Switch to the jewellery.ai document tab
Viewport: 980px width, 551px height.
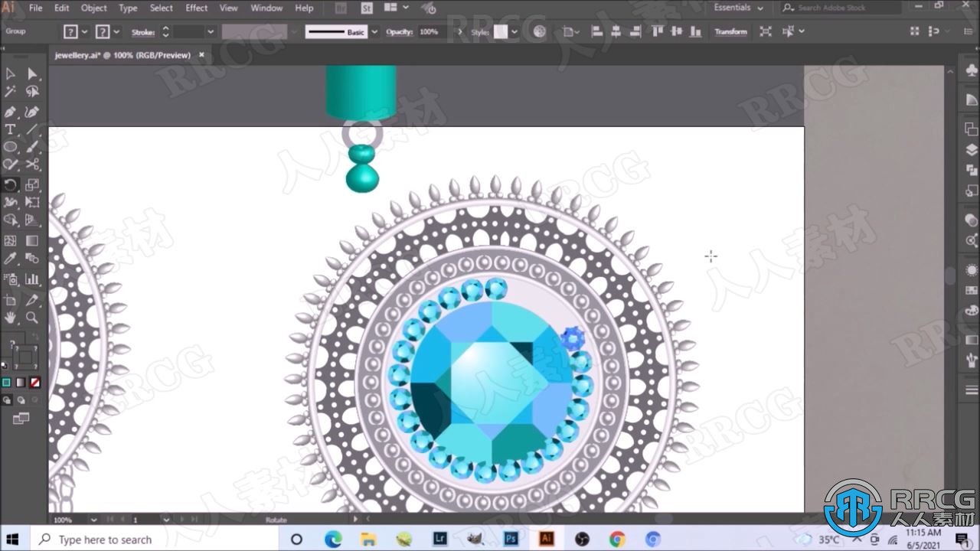point(122,55)
